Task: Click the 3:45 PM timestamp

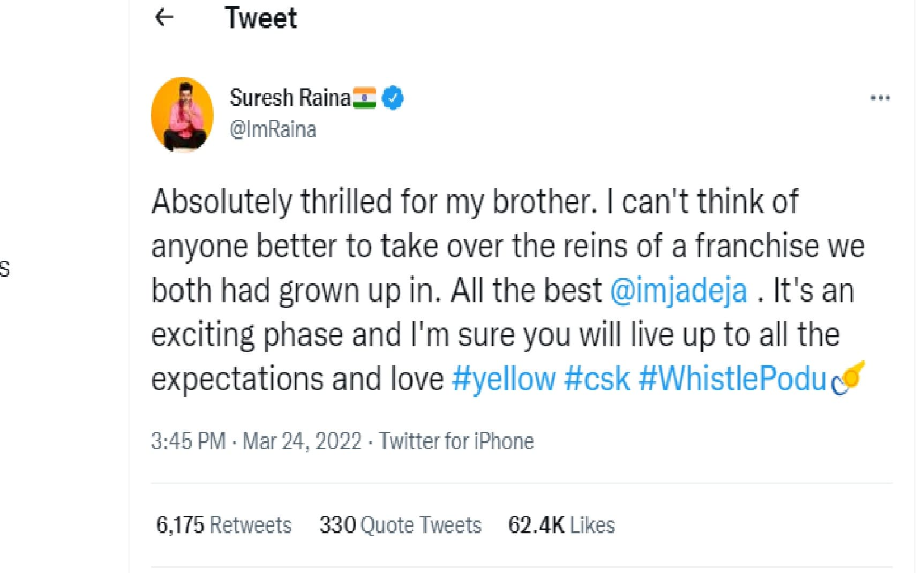Action: [188, 441]
